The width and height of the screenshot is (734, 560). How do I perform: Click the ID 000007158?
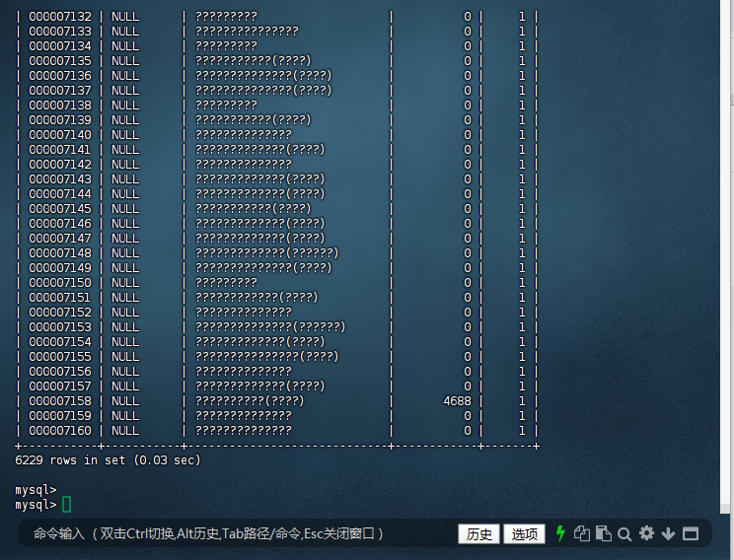pos(60,401)
